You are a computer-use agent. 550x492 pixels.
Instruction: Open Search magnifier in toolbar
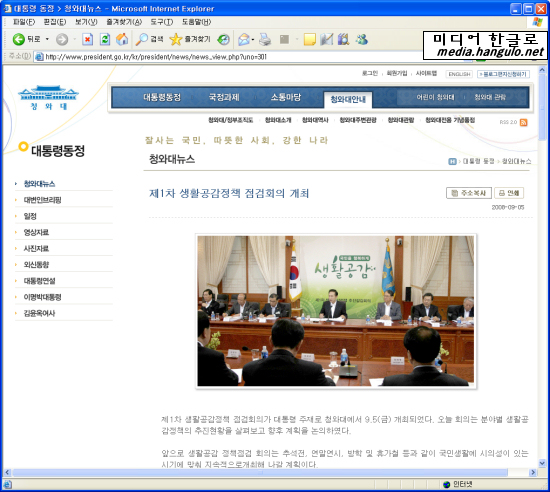pyautogui.click(x=142, y=39)
